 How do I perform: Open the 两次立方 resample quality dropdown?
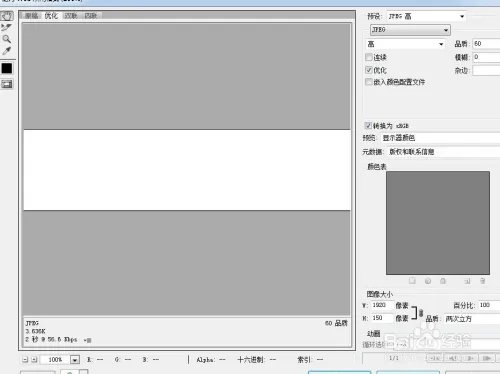[x=472, y=319]
